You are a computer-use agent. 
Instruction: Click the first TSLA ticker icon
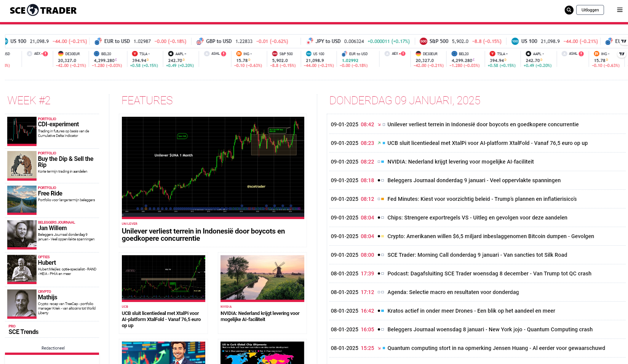pos(135,54)
